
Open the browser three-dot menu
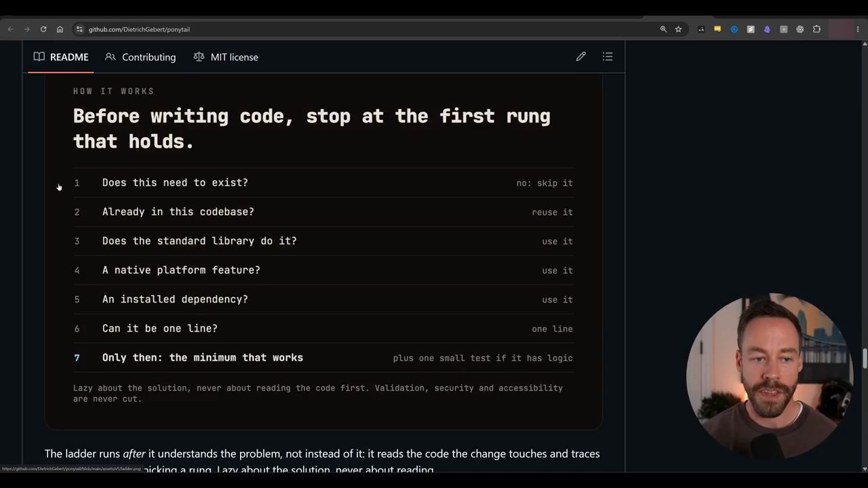(858, 29)
